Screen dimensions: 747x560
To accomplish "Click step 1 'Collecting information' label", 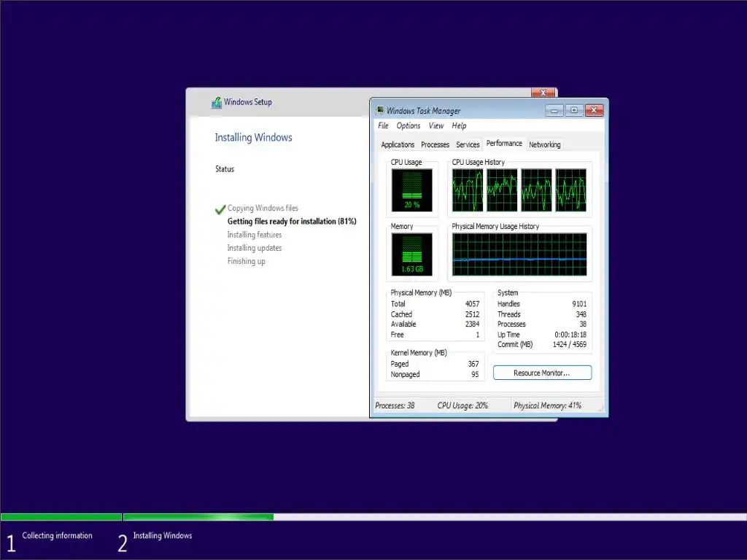I will [57, 536].
